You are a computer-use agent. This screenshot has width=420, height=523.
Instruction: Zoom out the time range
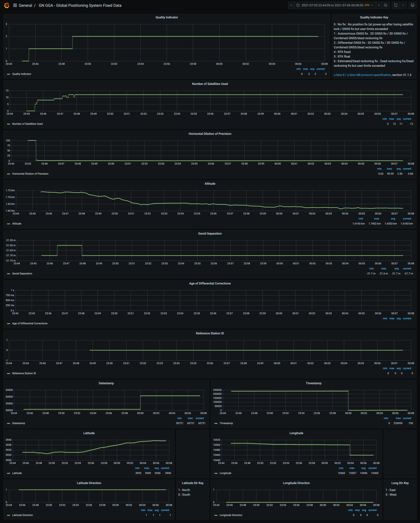(x=386, y=5)
